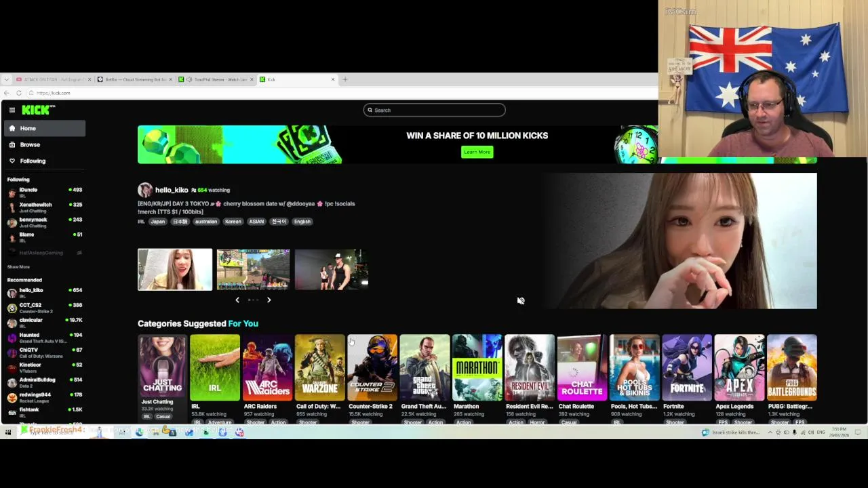Click the English tag
868x488 pixels.
pyautogui.click(x=302, y=222)
